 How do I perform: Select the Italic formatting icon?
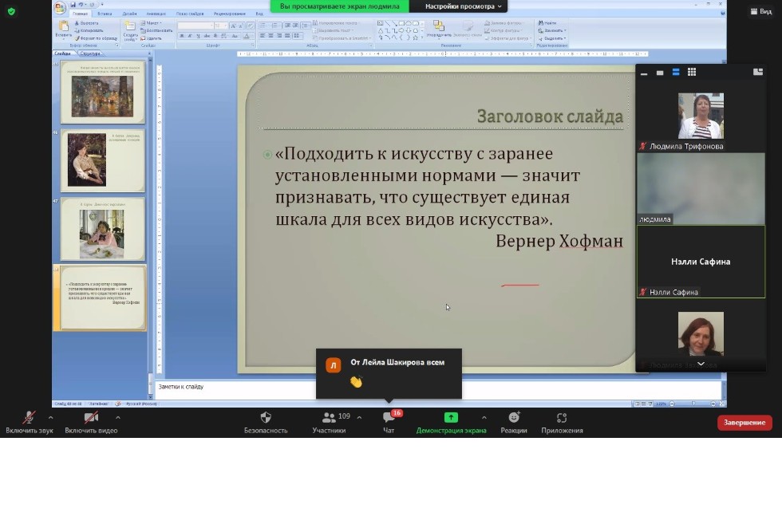tap(190, 36)
